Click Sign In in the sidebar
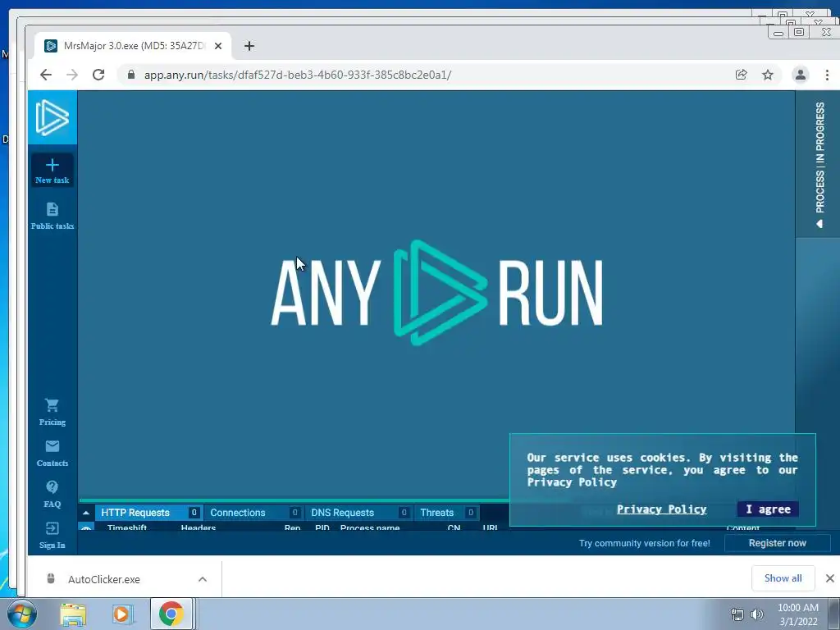The width and height of the screenshot is (840, 630). coord(52,535)
